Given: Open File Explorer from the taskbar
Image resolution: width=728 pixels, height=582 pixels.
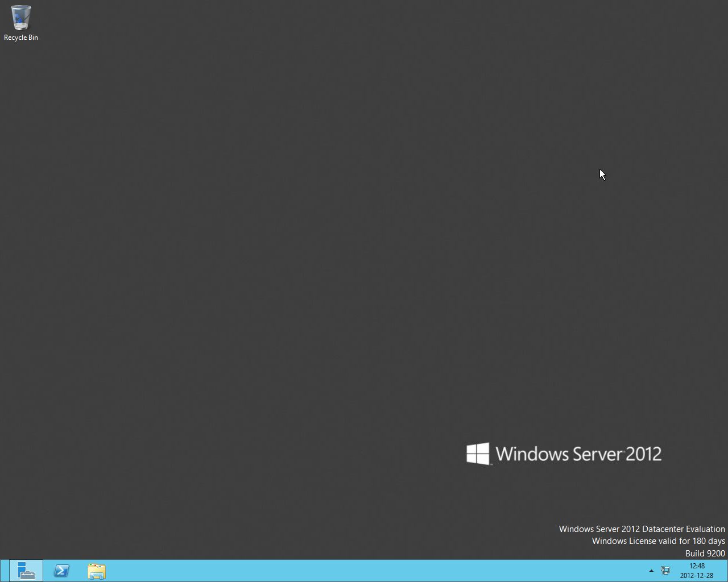Looking at the screenshot, I should click(97, 571).
